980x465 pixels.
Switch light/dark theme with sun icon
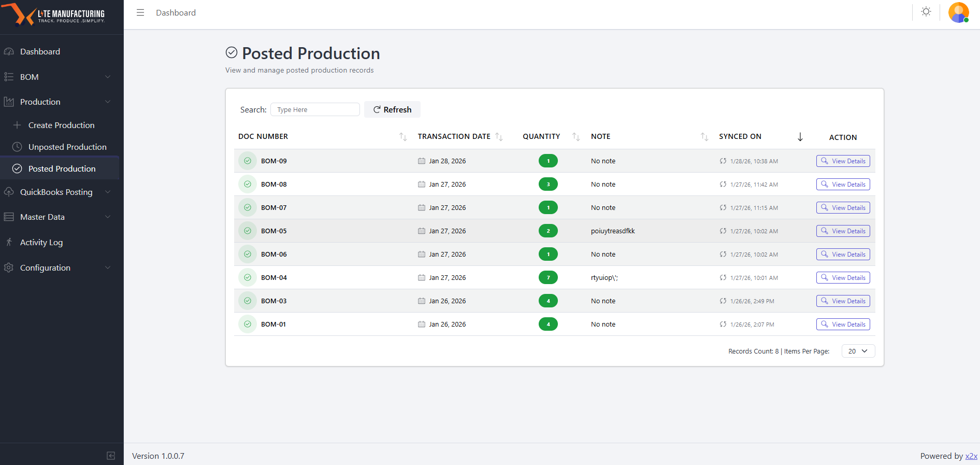click(x=926, y=11)
